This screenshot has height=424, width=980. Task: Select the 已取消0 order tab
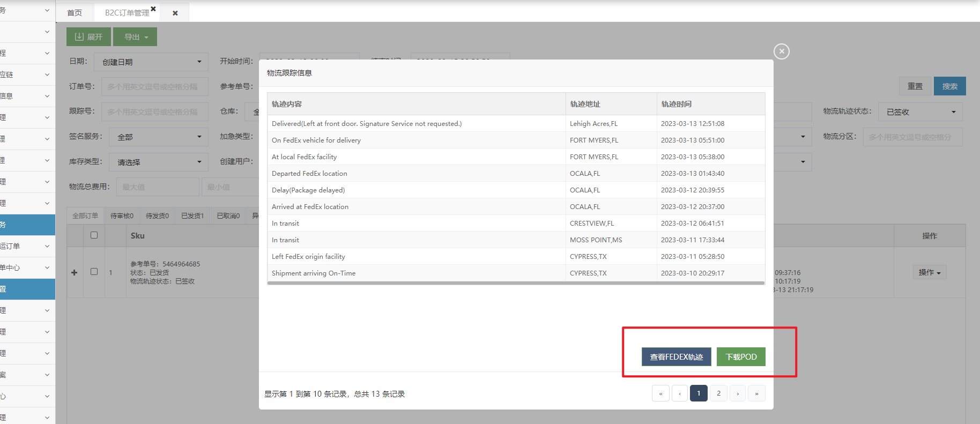coord(228,215)
